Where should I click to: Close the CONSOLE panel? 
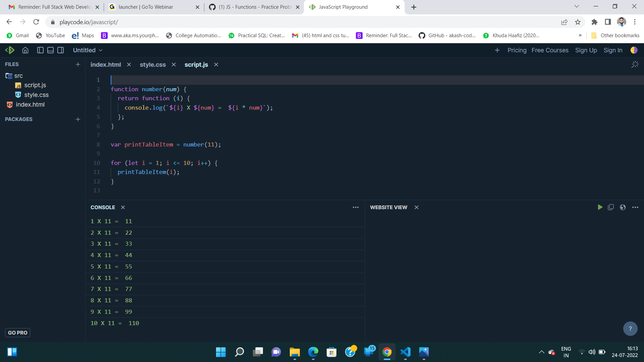coord(122,207)
